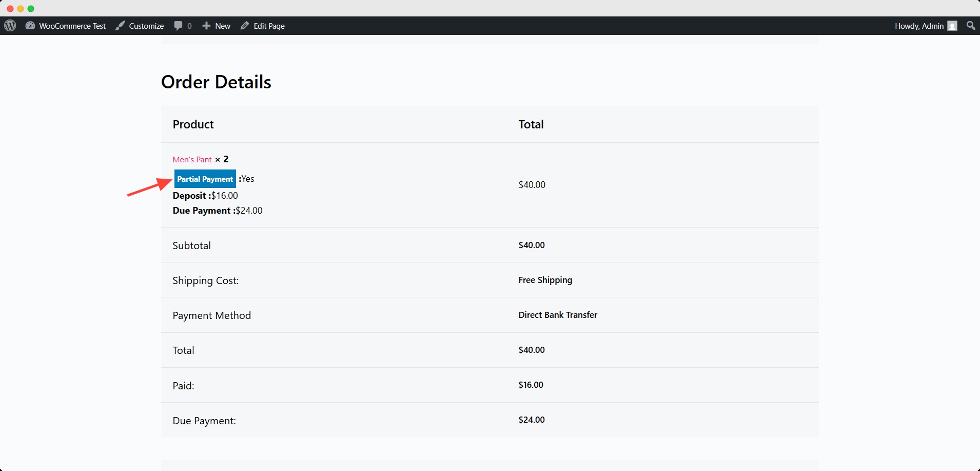Click the Subtotal $40.00 value

tap(532, 245)
